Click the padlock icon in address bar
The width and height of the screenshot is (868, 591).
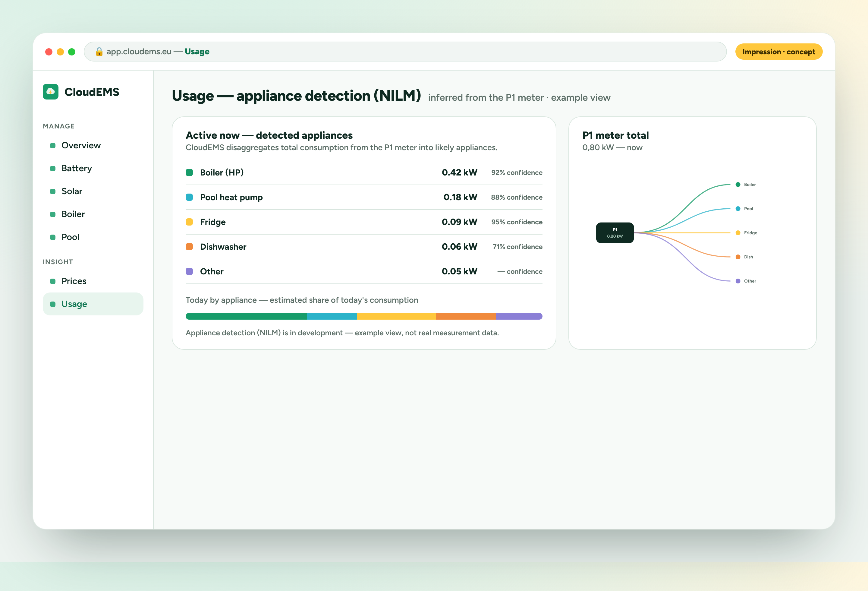[x=99, y=52]
